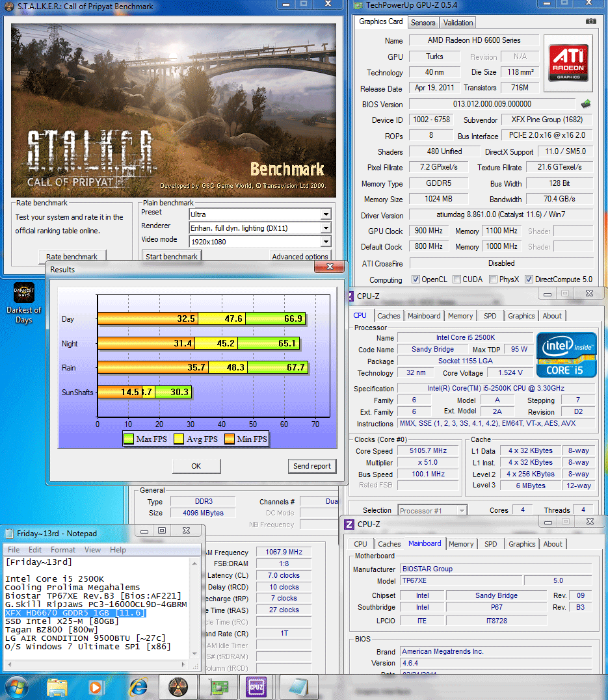Switch to Sensors tab in GPU-Z
The width and height of the screenshot is (608, 700).
point(423,22)
